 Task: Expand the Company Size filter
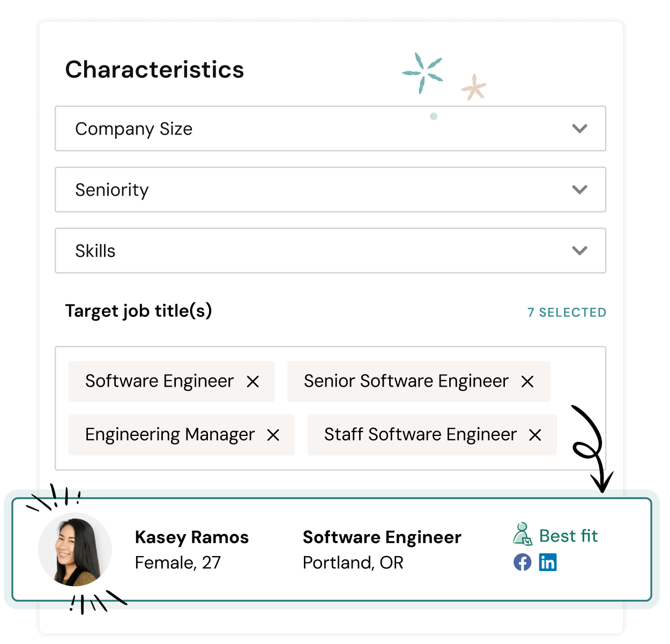tap(330, 129)
